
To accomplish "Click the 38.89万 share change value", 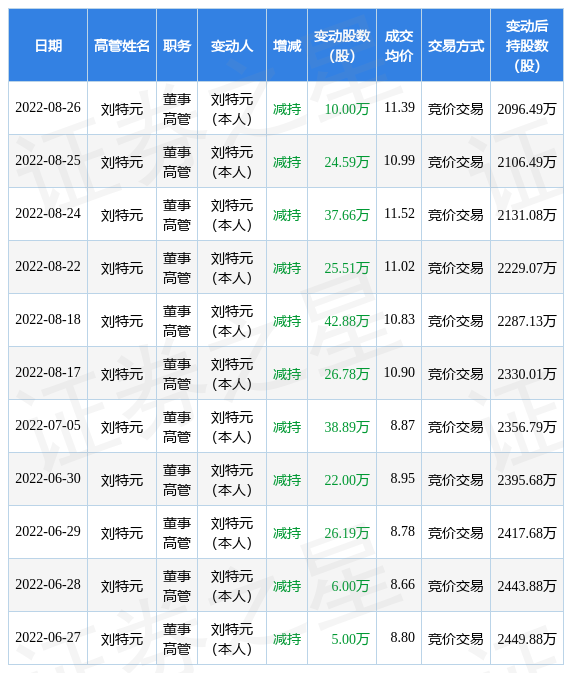I will [347, 427].
